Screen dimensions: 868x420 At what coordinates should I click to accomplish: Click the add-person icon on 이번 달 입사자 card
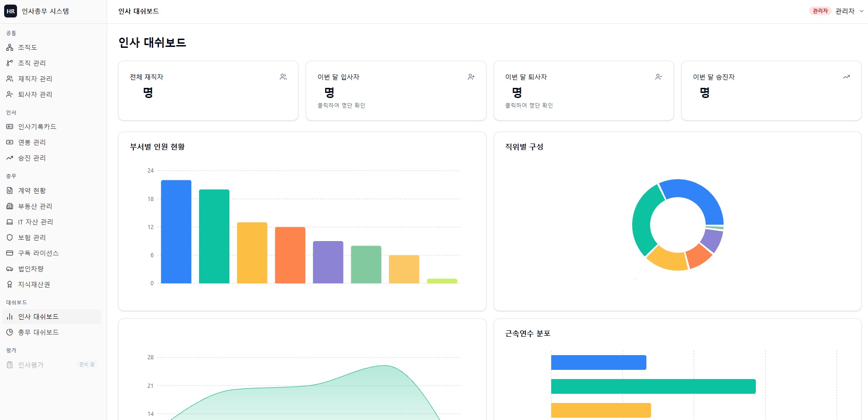(x=471, y=77)
